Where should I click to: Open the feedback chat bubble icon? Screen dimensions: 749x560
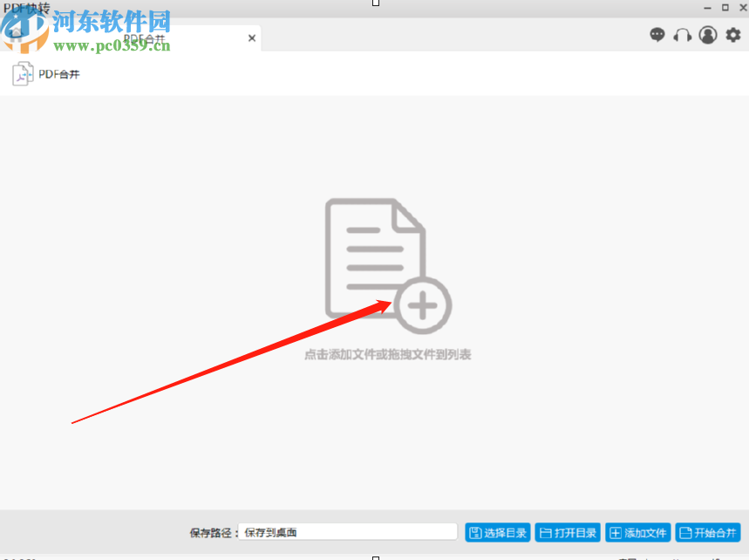tap(657, 35)
